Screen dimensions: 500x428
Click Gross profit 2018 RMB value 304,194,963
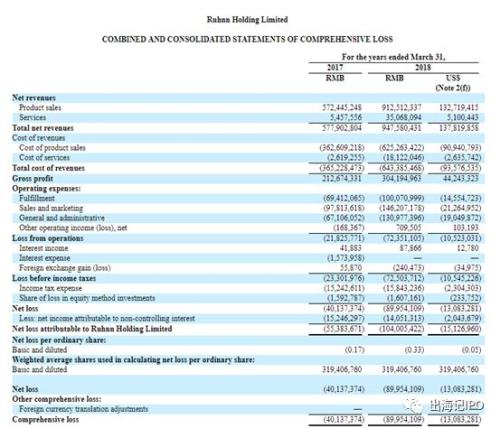(x=401, y=178)
